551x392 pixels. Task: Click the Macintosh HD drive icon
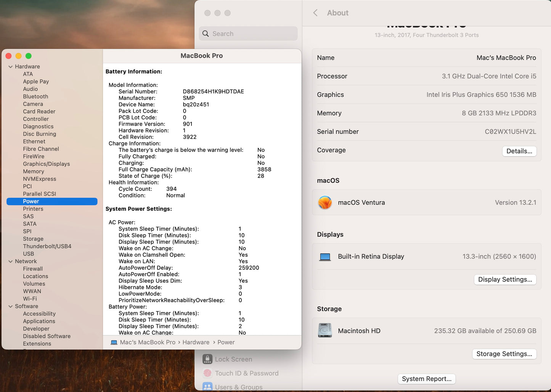coord(324,330)
